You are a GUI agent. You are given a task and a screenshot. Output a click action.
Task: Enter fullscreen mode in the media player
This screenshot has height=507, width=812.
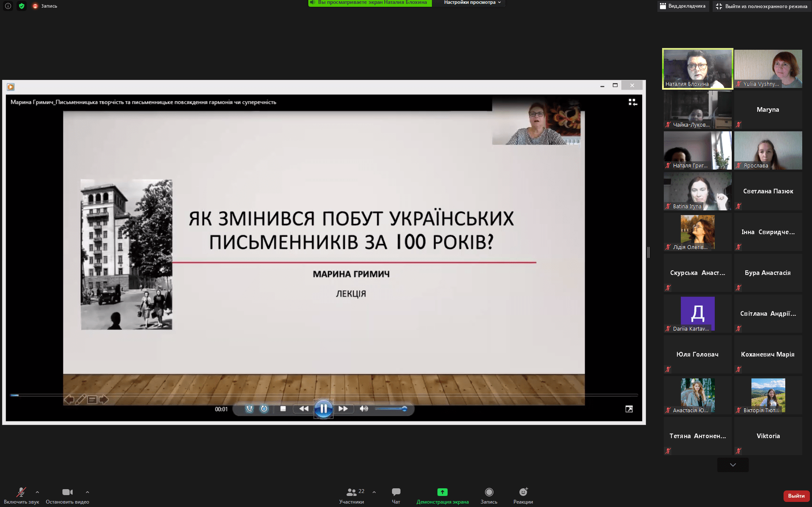tap(629, 408)
